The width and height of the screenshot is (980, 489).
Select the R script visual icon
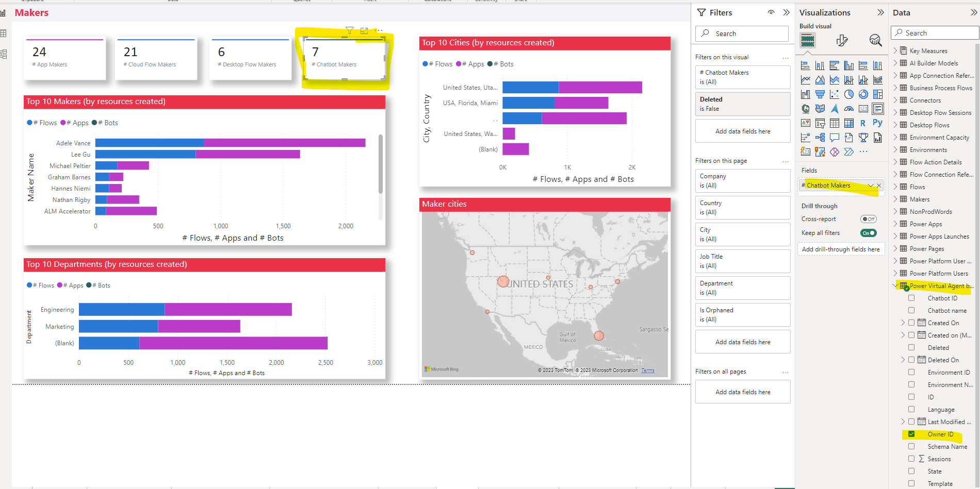click(x=863, y=123)
